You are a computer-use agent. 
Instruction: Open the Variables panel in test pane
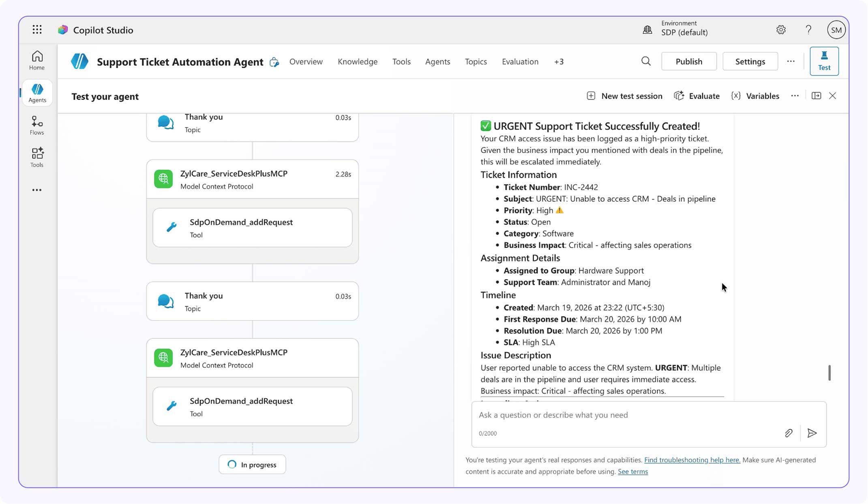tap(755, 96)
